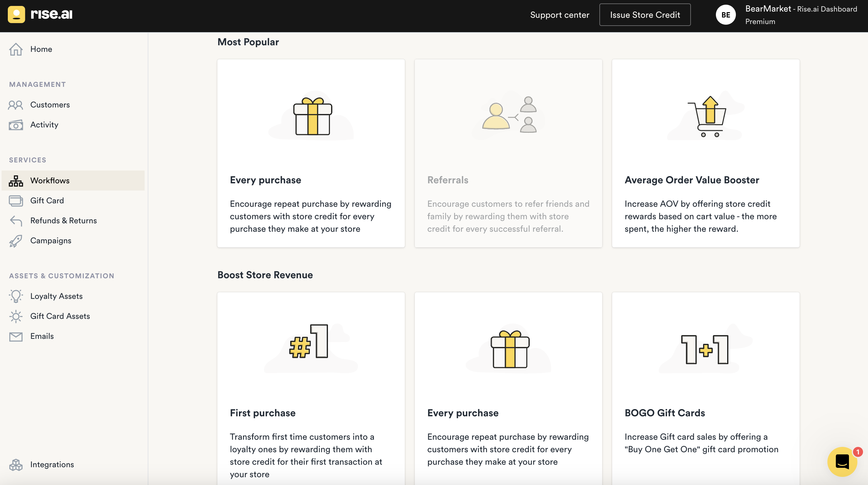The image size is (868, 485).
Task: Open the Support center link
Action: pos(559,15)
